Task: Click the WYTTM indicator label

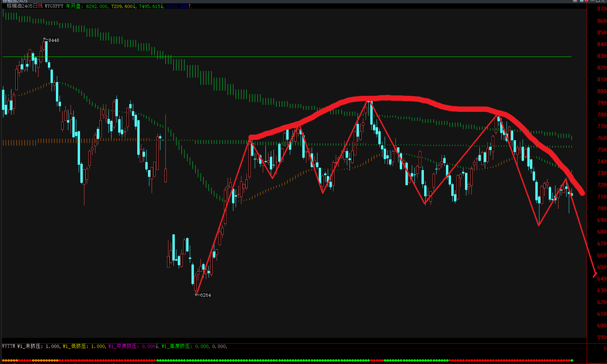Action: [9, 346]
